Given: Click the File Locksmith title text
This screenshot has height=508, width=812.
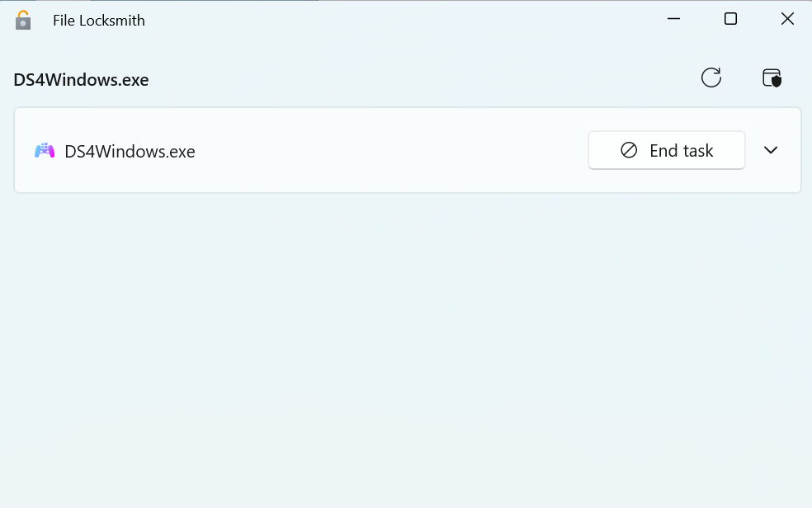Looking at the screenshot, I should 98,20.
